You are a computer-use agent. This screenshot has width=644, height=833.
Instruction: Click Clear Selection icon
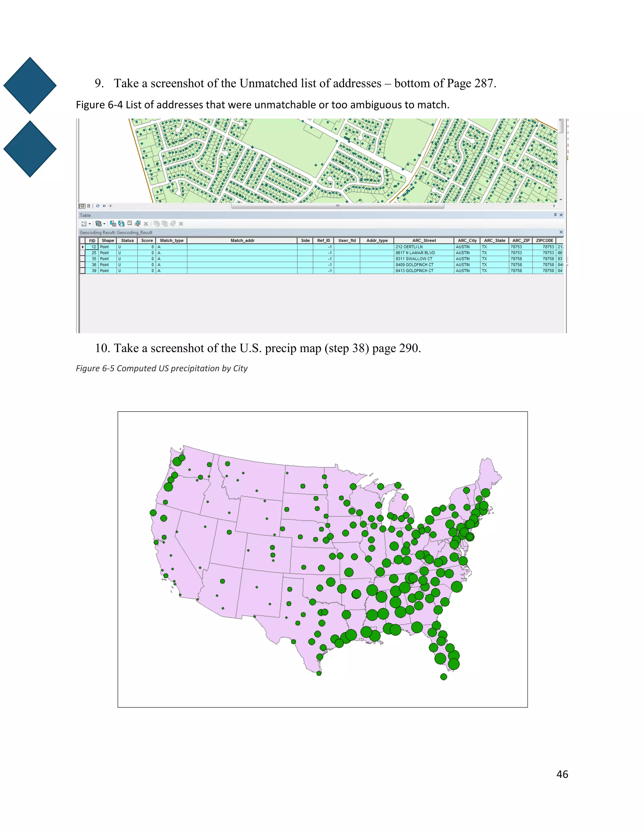(130, 223)
